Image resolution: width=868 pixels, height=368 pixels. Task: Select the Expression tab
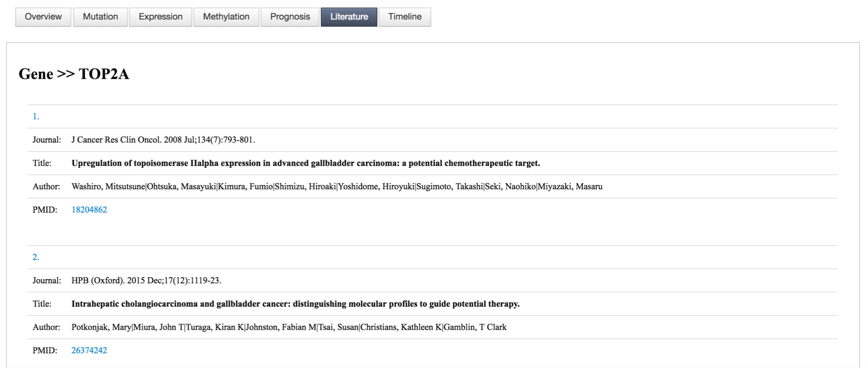[x=160, y=17]
